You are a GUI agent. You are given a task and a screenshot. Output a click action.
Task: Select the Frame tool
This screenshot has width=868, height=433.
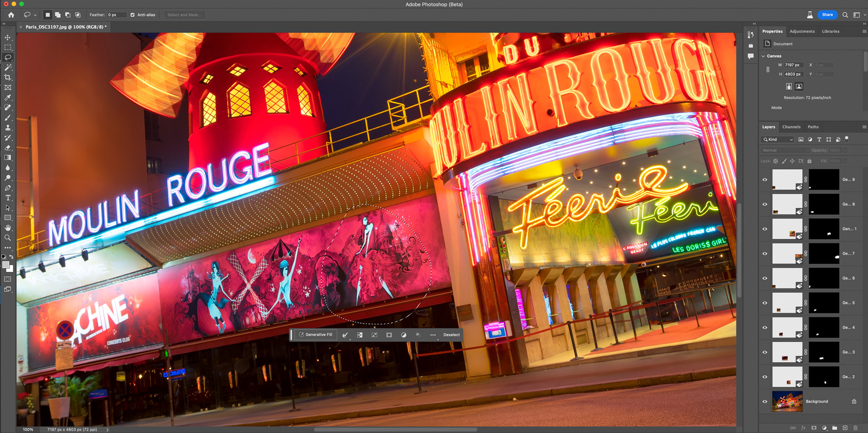pos(8,87)
